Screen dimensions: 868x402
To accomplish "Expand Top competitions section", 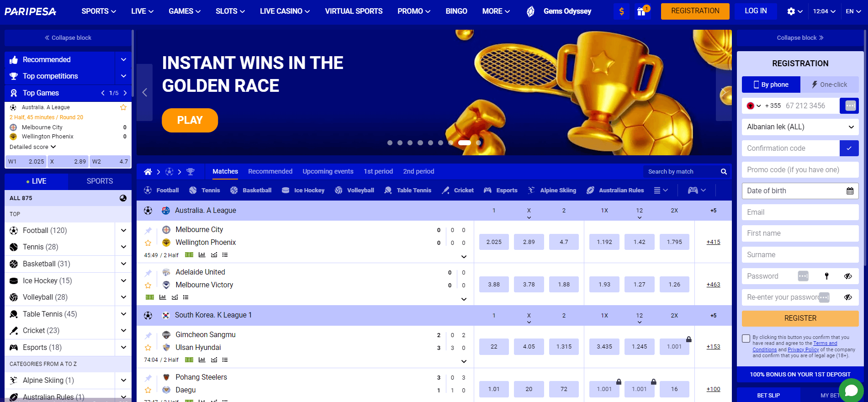I will [123, 76].
